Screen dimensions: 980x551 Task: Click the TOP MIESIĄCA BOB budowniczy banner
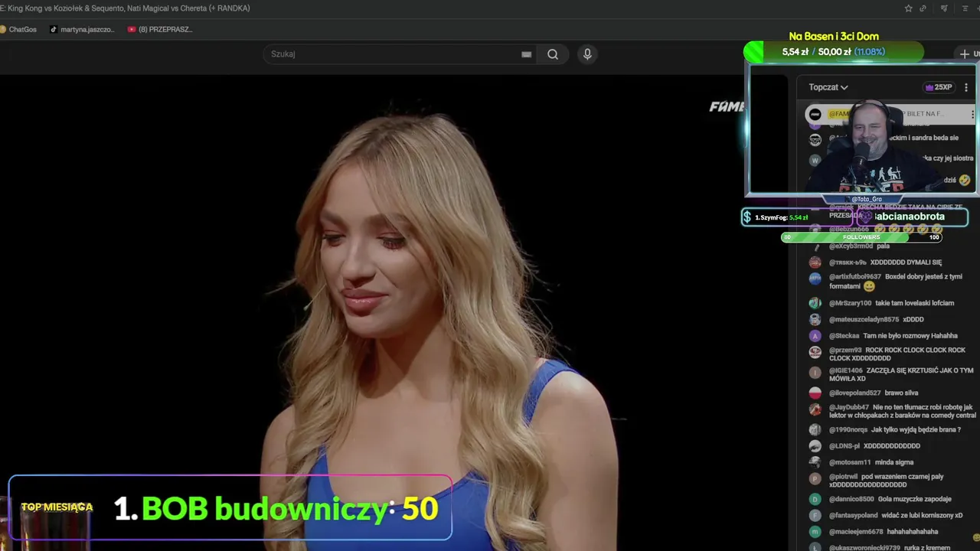pos(230,507)
